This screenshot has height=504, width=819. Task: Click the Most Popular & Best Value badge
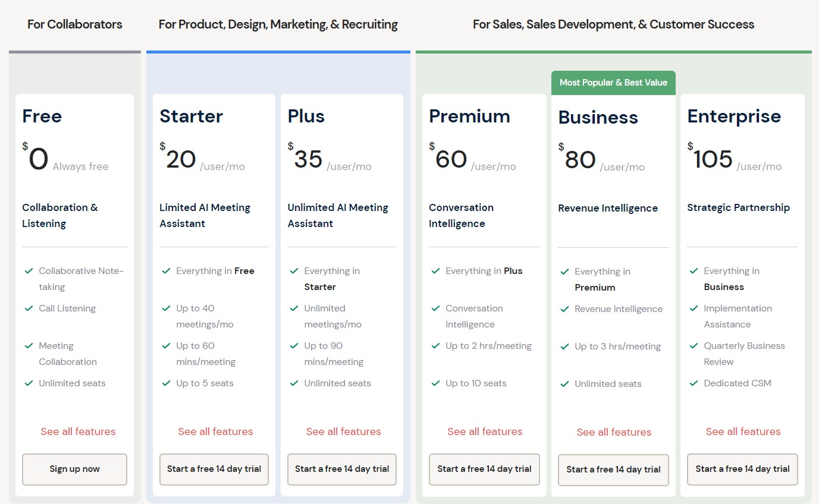pyautogui.click(x=613, y=83)
